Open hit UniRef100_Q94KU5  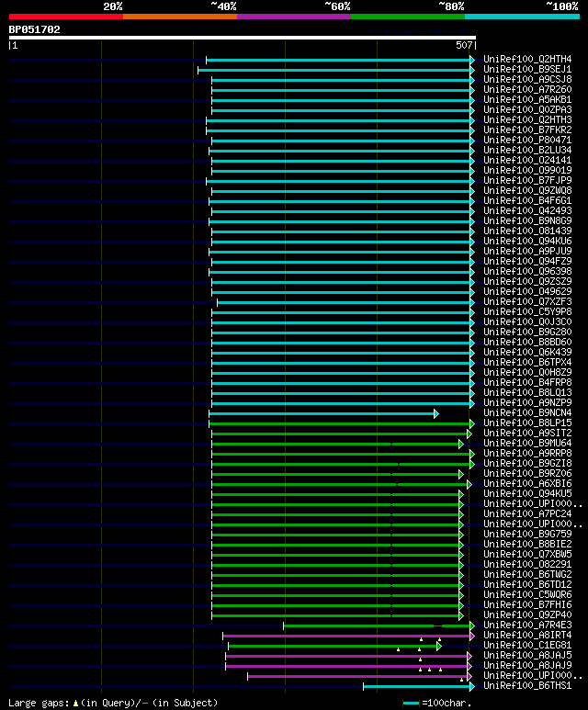point(527,494)
